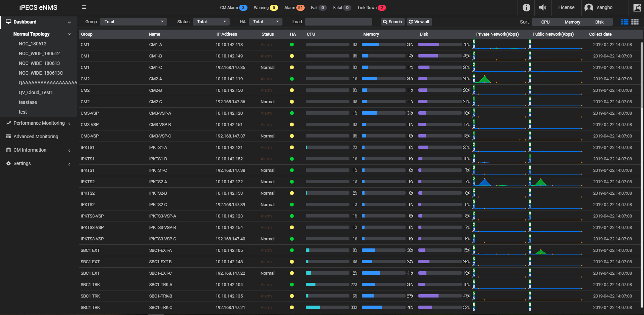Click the Normal status of IPKTS2-B
644x315 pixels.
pos(267,193)
